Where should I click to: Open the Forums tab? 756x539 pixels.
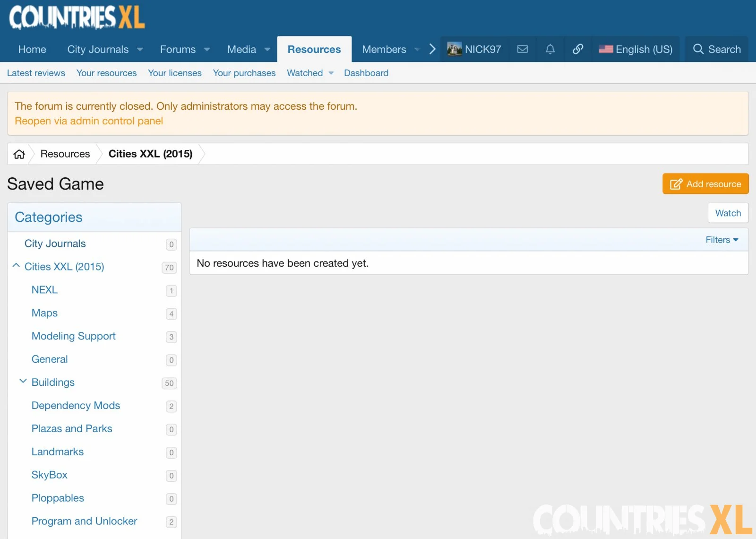point(178,49)
